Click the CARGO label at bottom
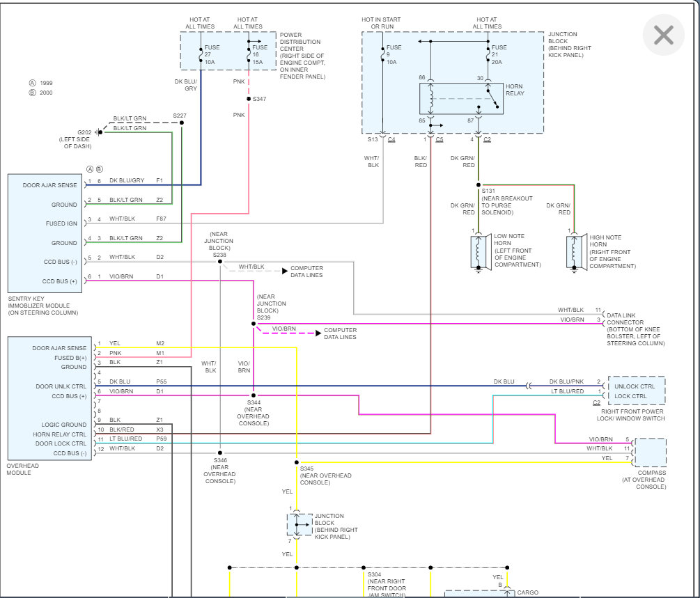 (528, 592)
